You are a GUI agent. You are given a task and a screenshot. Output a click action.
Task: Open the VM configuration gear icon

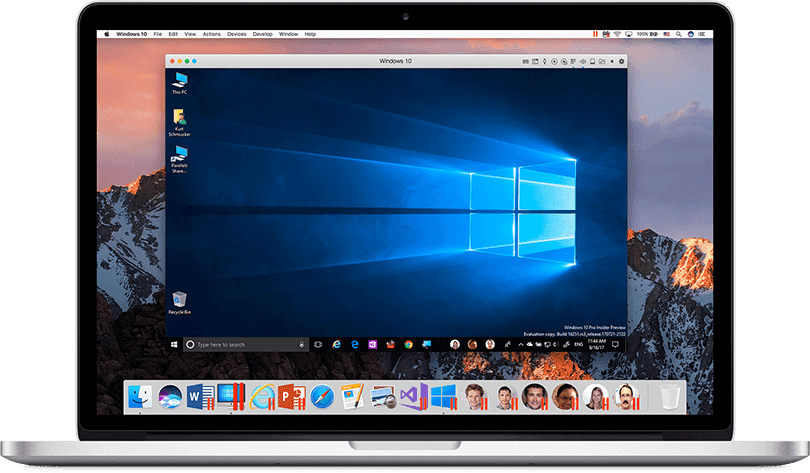[621, 61]
